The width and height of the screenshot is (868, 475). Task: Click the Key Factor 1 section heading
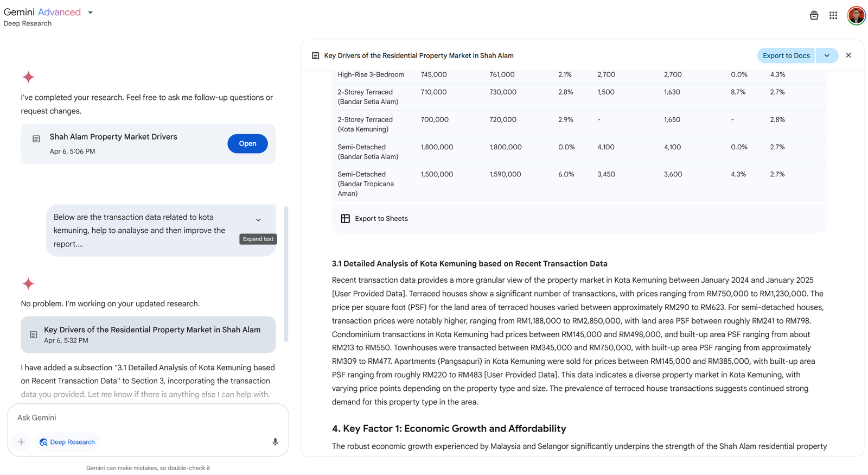coord(449,429)
